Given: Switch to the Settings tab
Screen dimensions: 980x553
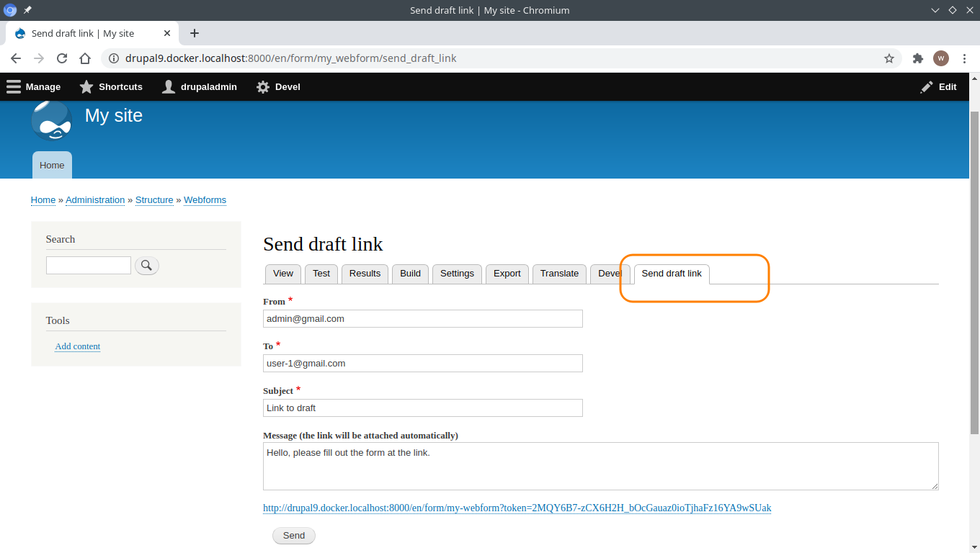Looking at the screenshot, I should pyautogui.click(x=457, y=274).
